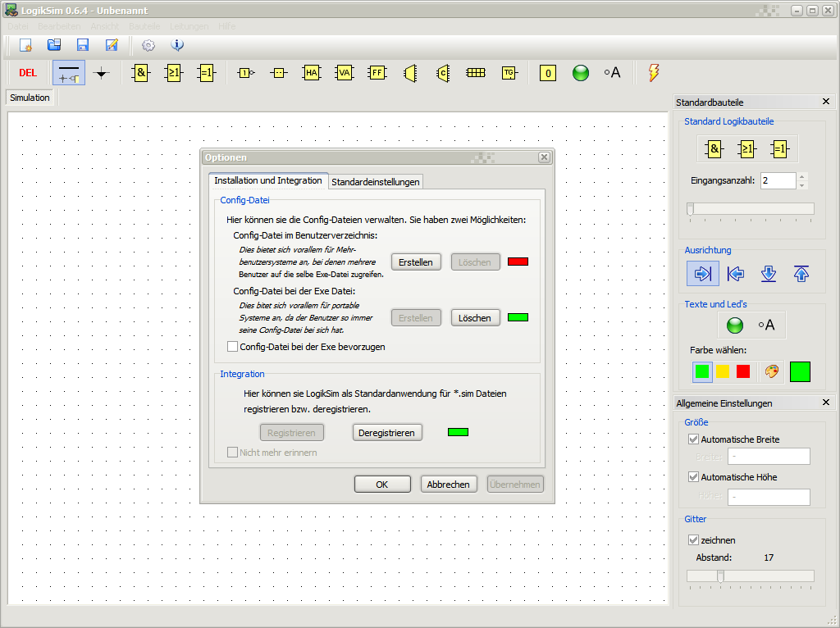Open the Leitungen menu
Viewport: 840px width, 628px height.
coord(189,26)
